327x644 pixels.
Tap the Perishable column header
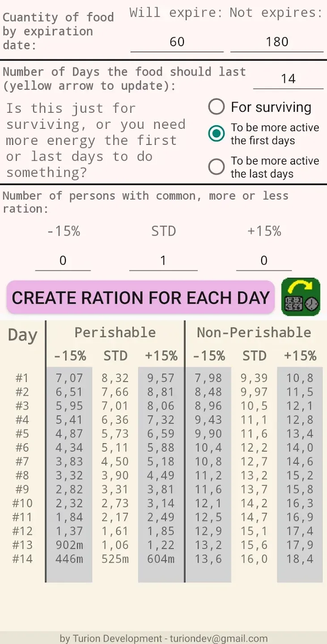point(115,332)
